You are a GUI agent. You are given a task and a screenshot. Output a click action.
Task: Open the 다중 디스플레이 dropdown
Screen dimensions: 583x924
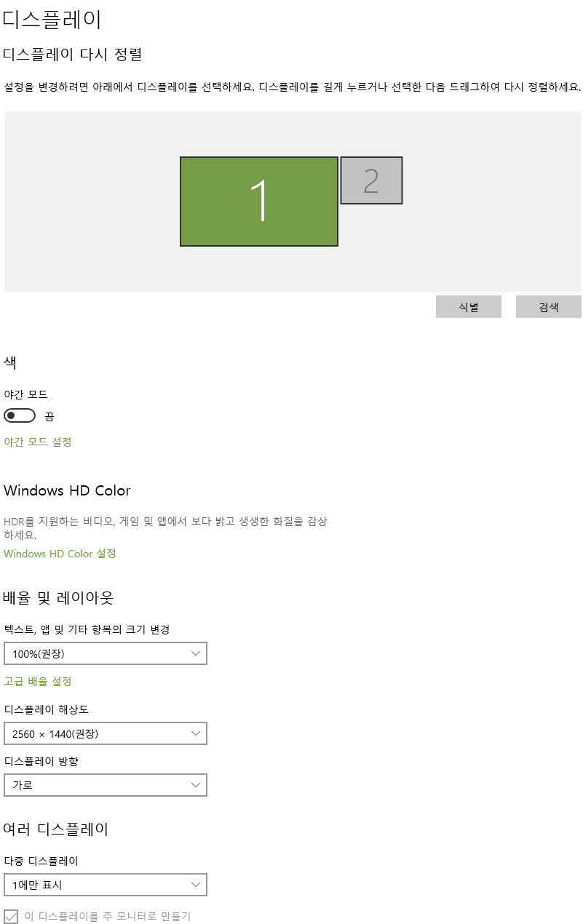pos(106,885)
